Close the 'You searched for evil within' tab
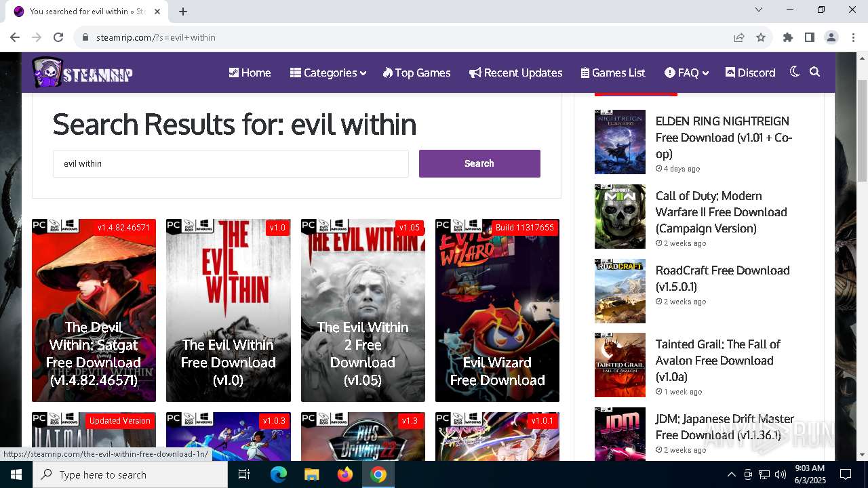This screenshot has height=488, width=868. 157,12
